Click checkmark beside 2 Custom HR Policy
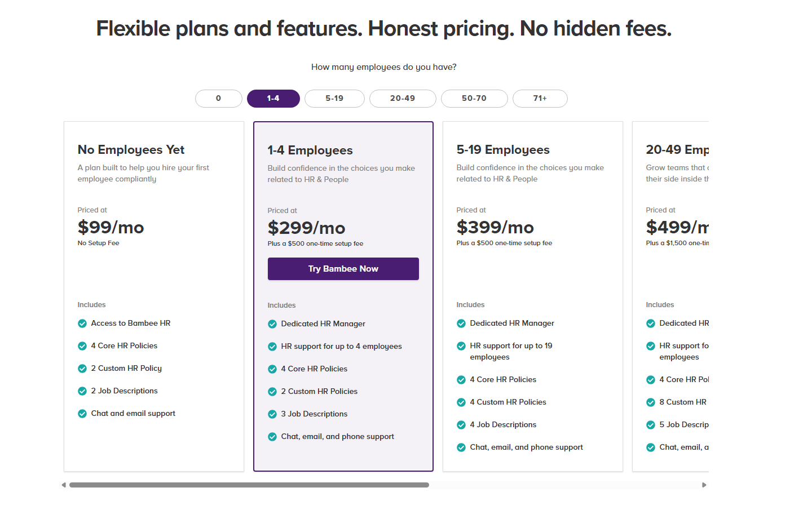 [82, 369]
